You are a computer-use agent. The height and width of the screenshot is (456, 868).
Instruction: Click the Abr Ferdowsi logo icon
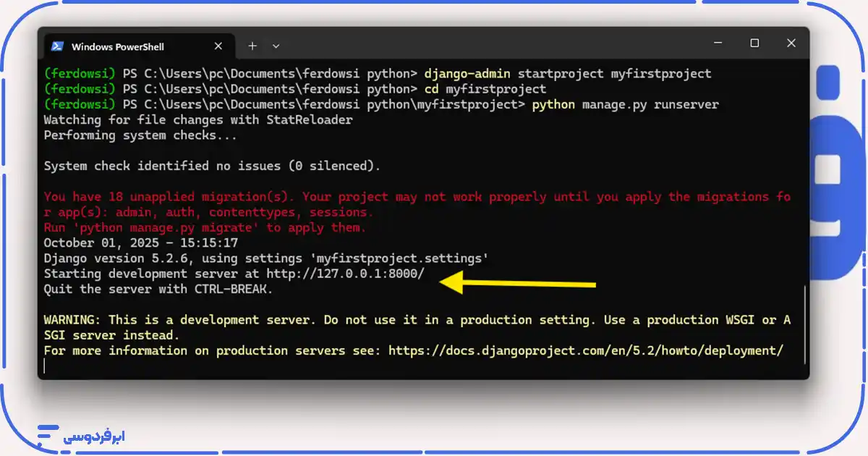click(48, 436)
